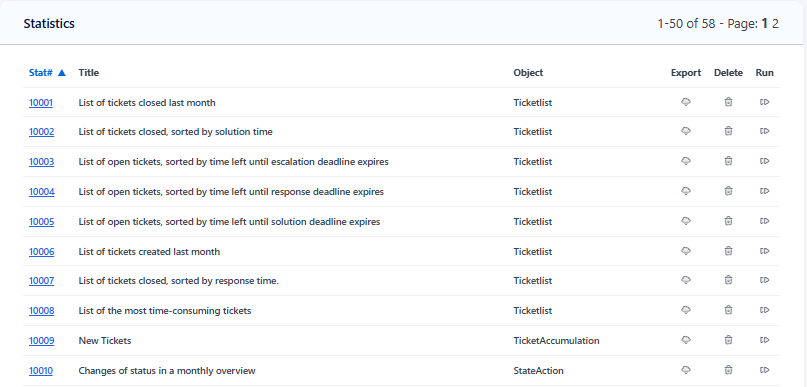Run statistic 10005 solution deadline list

[764, 221]
